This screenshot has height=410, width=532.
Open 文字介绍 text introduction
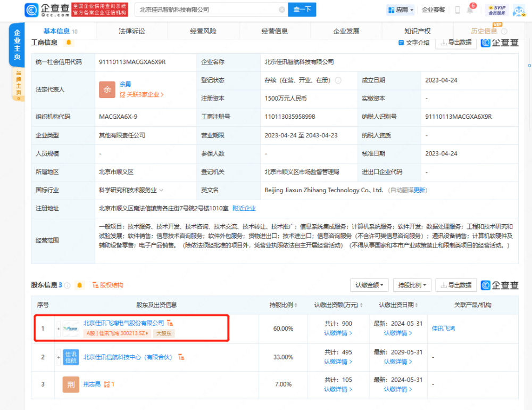pos(414,43)
